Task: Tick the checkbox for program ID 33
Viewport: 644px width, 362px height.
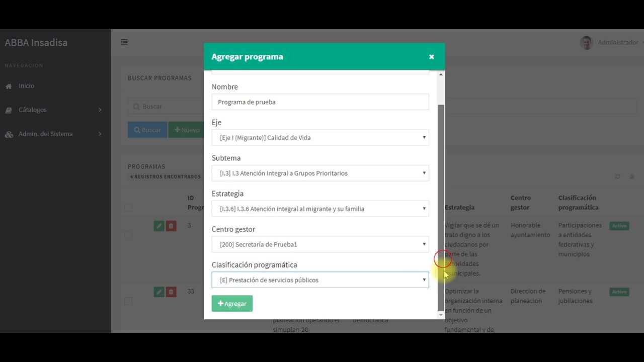Action: point(128,301)
